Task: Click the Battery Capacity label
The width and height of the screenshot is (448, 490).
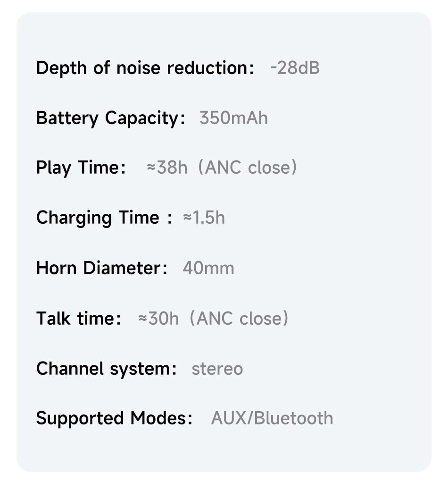Action: pyautogui.click(x=110, y=118)
